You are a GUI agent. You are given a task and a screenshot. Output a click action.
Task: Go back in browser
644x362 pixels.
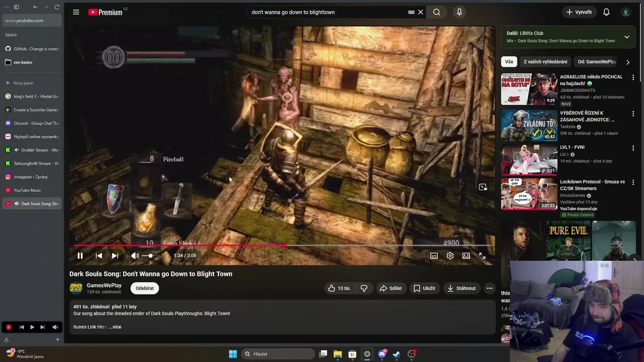35,7
